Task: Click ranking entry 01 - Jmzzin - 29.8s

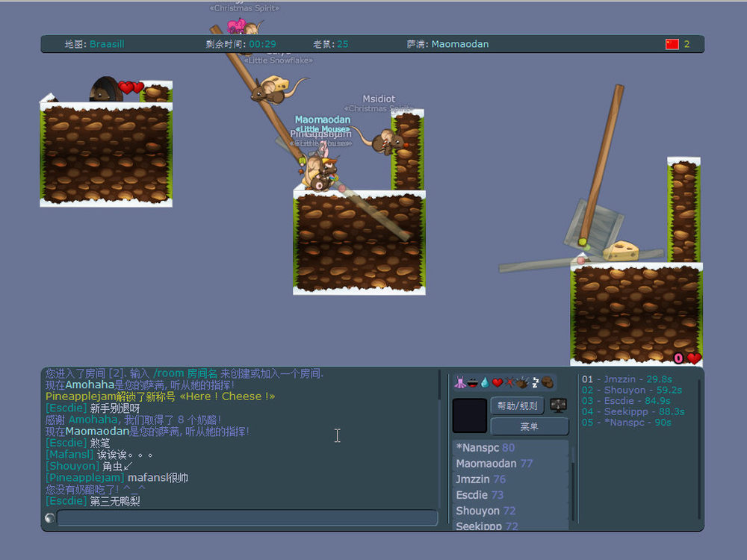Action: tap(627, 379)
